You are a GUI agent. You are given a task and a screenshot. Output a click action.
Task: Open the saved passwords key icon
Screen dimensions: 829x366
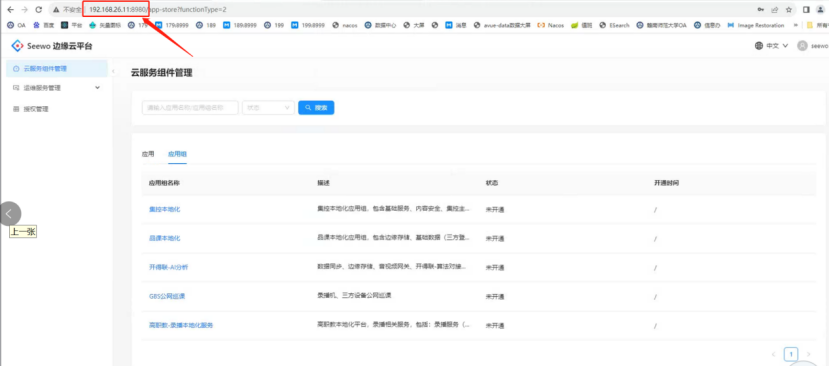(x=761, y=10)
